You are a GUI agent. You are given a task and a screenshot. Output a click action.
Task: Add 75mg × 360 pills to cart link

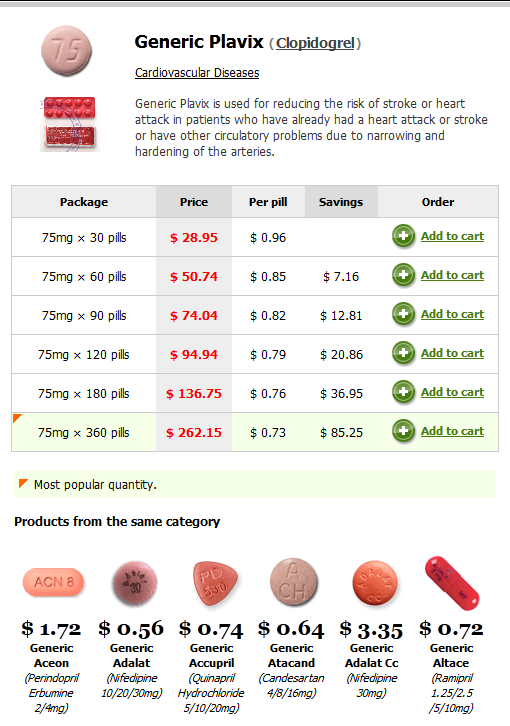coord(452,431)
